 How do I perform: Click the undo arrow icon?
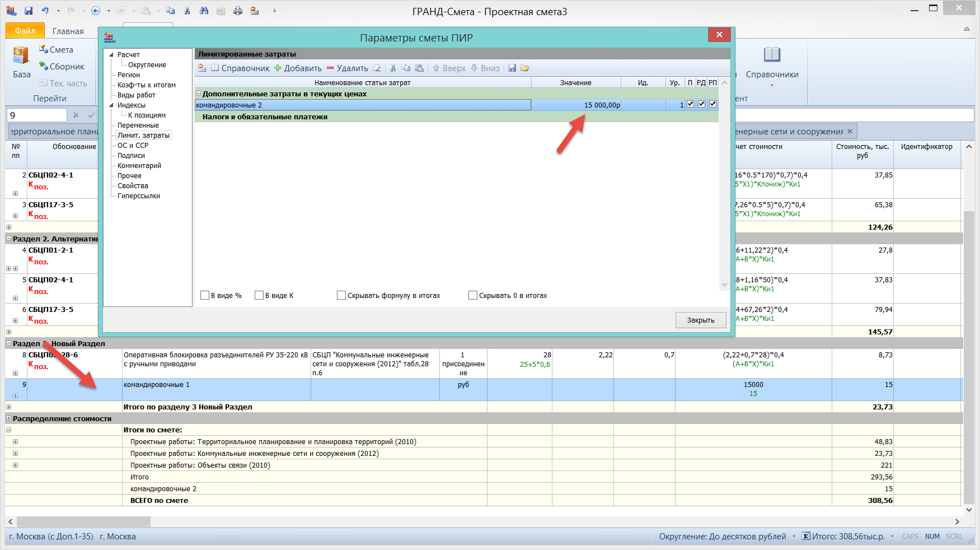coord(45,11)
